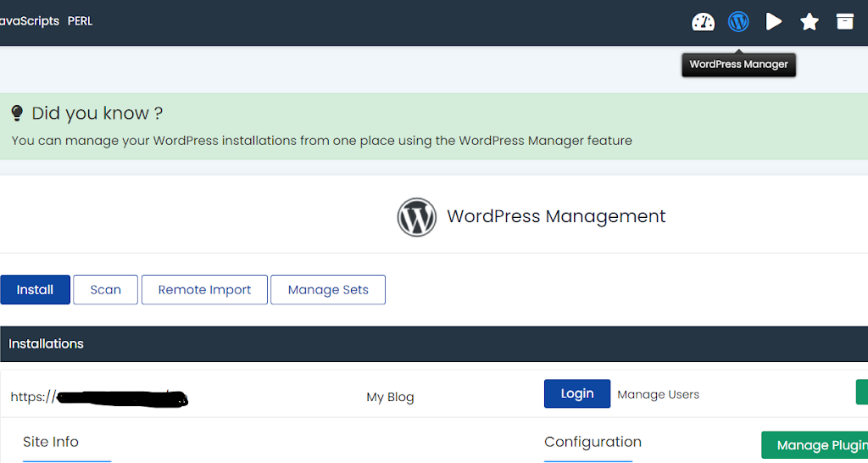This screenshot has height=463, width=868.
Task: Click the Install button
Action: (36, 290)
